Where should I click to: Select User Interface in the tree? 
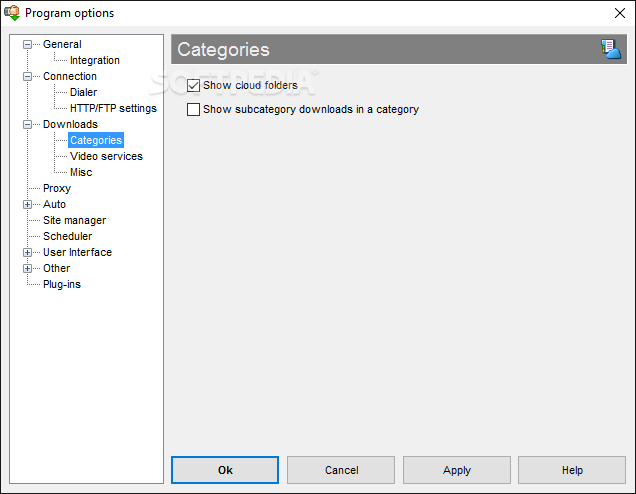77,252
